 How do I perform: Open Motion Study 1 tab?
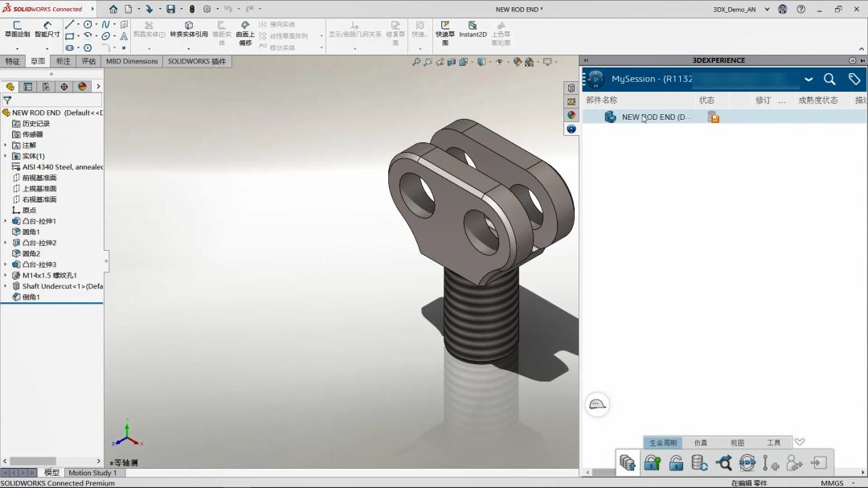pyautogui.click(x=92, y=473)
